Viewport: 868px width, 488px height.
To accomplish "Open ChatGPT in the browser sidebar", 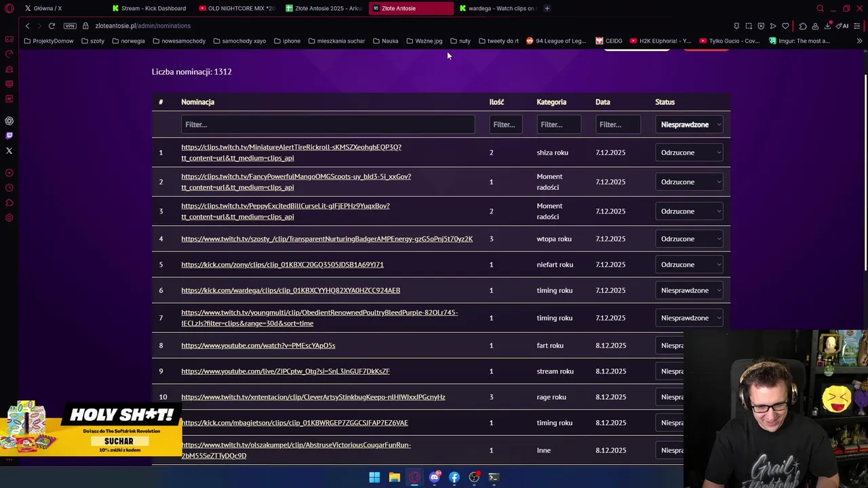I will click(x=9, y=121).
